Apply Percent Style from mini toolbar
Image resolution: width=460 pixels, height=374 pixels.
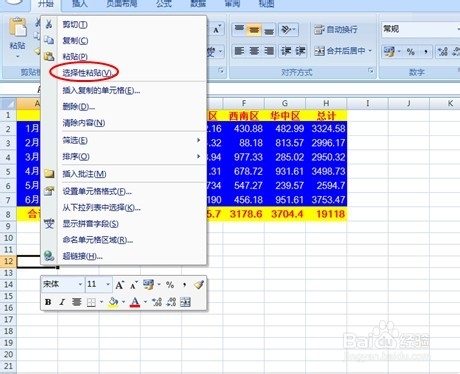170,285
